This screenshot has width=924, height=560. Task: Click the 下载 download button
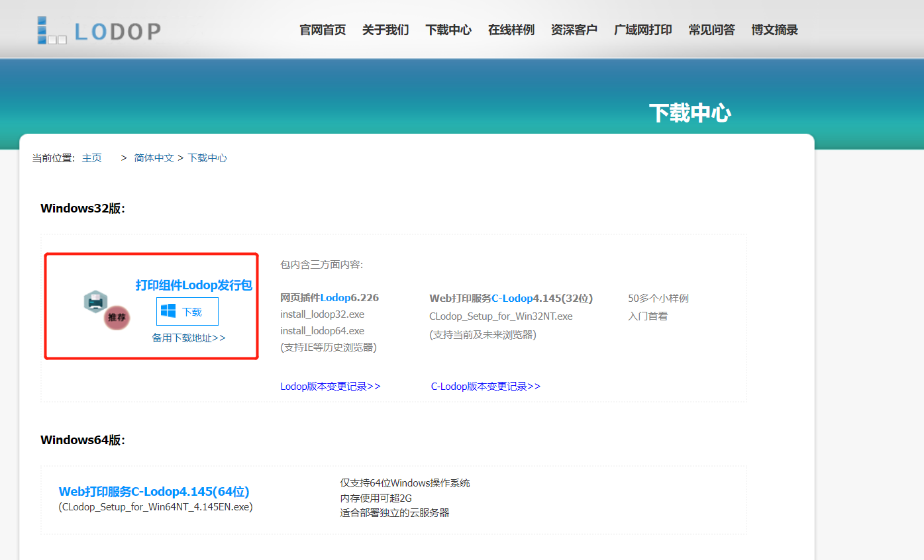click(187, 311)
